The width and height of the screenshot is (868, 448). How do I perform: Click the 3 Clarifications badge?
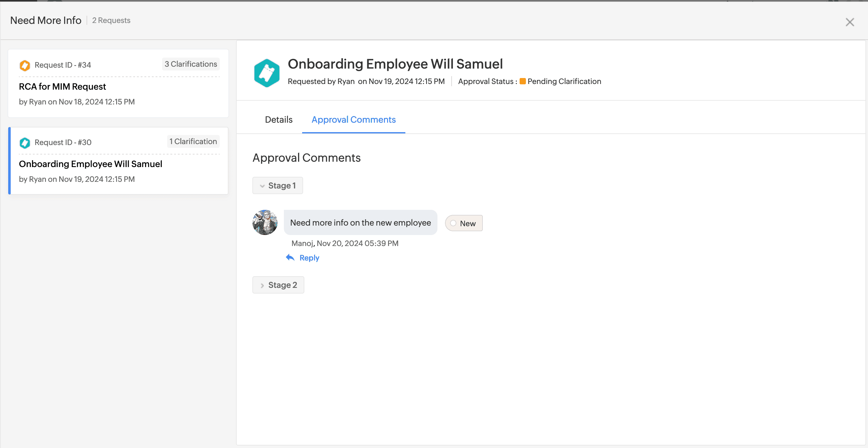191,64
